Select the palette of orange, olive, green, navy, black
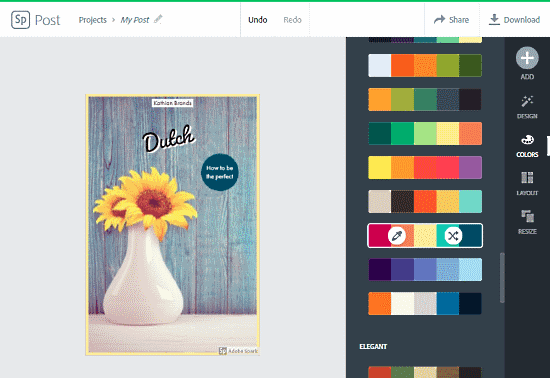Viewport: 550px width, 378px height. pyautogui.click(x=425, y=100)
